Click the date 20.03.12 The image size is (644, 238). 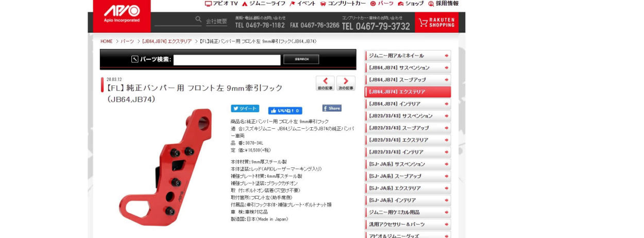[x=114, y=79]
